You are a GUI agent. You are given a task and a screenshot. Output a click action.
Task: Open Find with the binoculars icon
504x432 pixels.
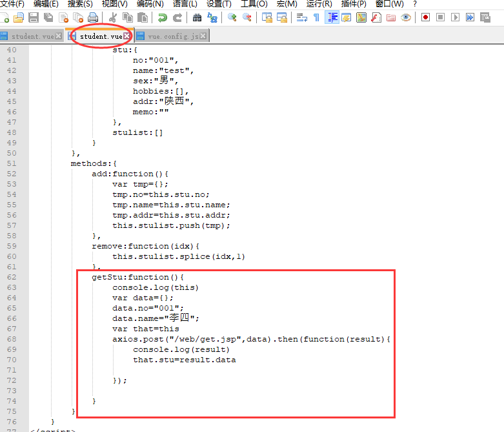click(x=197, y=17)
